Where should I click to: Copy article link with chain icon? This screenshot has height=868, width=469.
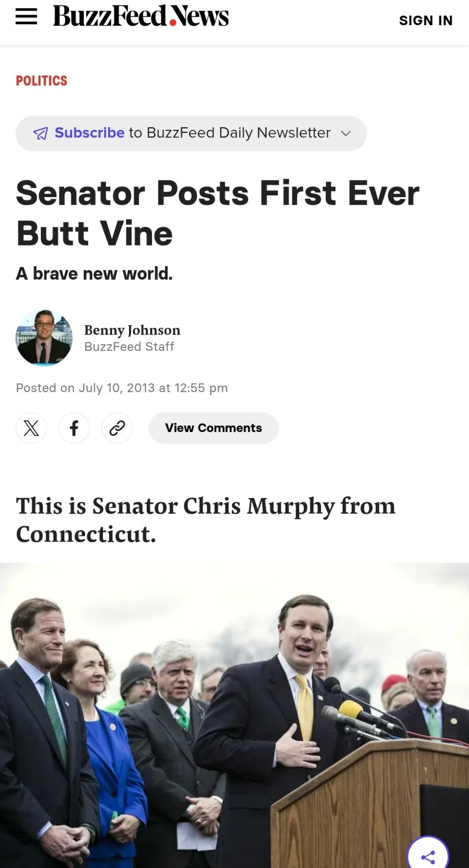click(117, 428)
